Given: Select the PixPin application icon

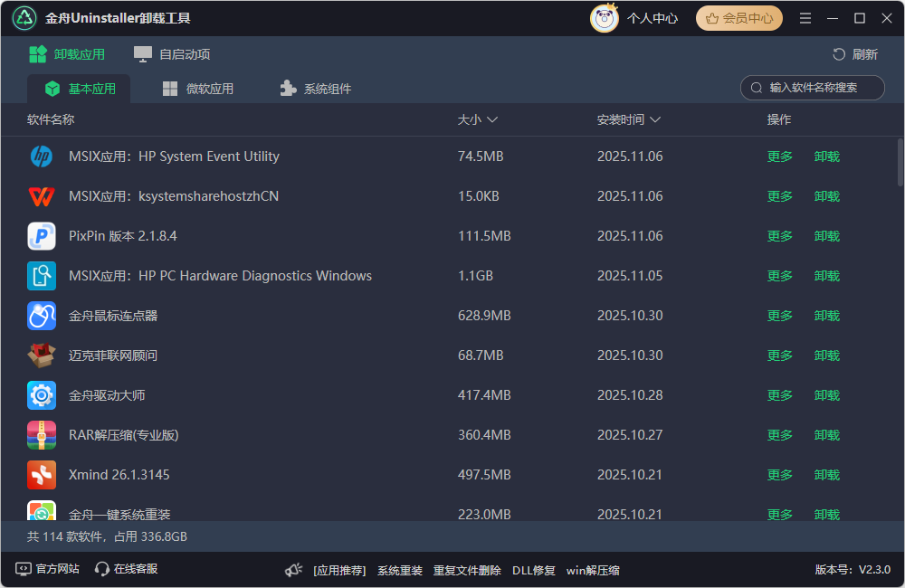Looking at the screenshot, I should tap(41, 235).
